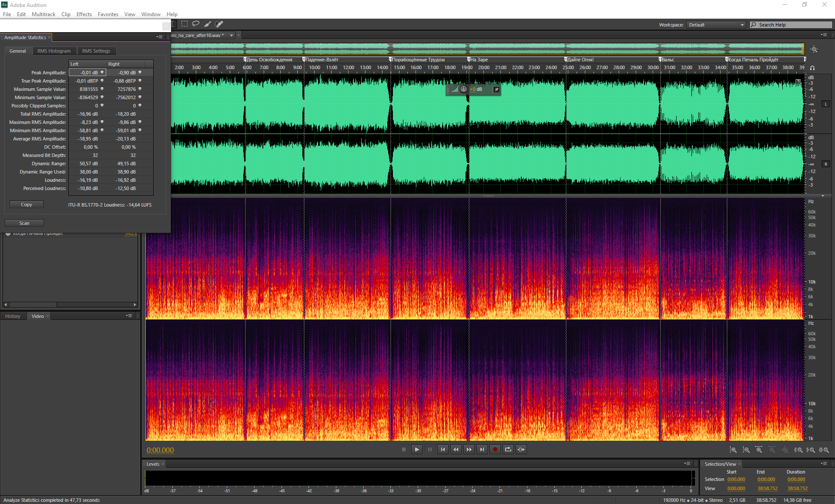Click the Scan button
This screenshot has width=835, height=504.
(x=24, y=223)
